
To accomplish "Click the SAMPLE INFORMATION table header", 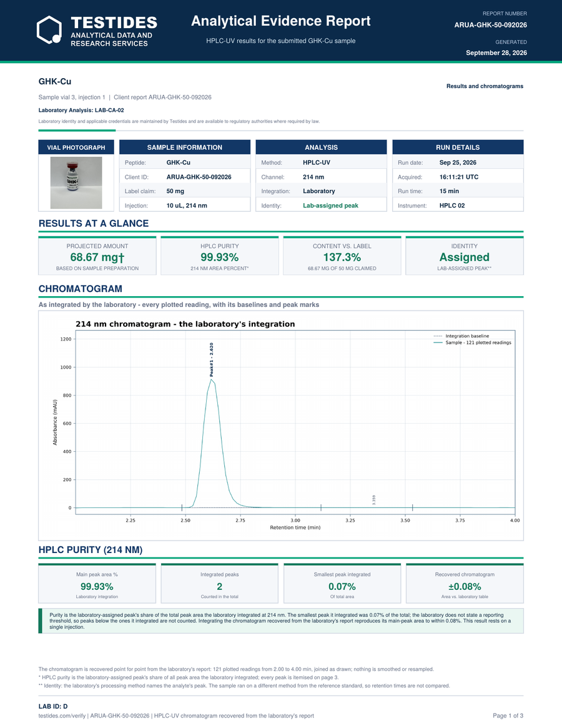I will (x=185, y=147).
